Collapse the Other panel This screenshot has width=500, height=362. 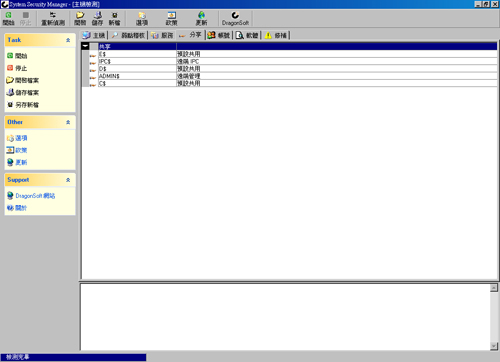tap(68, 122)
